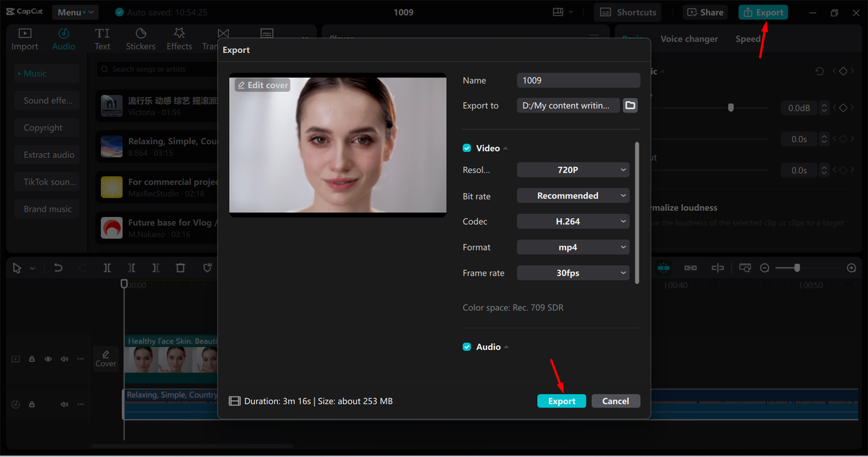The height and width of the screenshot is (457, 868).
Task: Open the Bit rate Recommended dropdown
Action: (573, 195)
